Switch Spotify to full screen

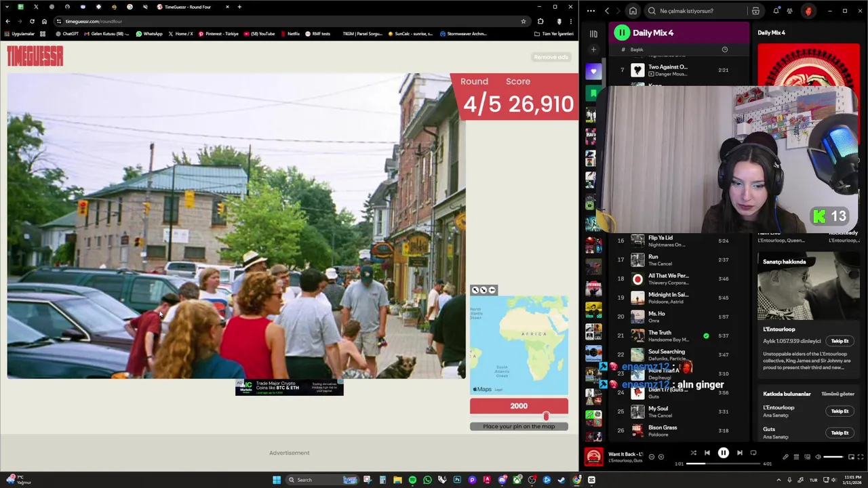pos(861,457)
